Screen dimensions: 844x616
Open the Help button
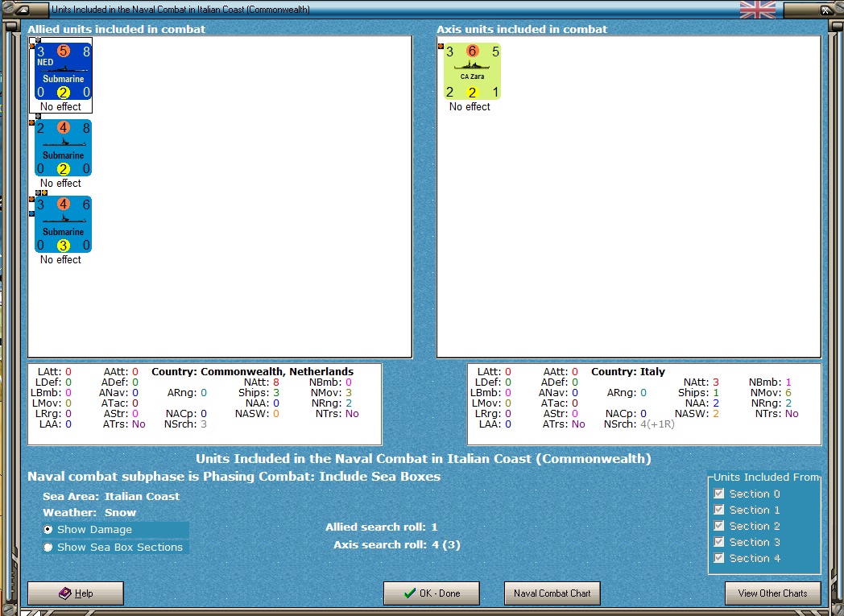(76, 593)
